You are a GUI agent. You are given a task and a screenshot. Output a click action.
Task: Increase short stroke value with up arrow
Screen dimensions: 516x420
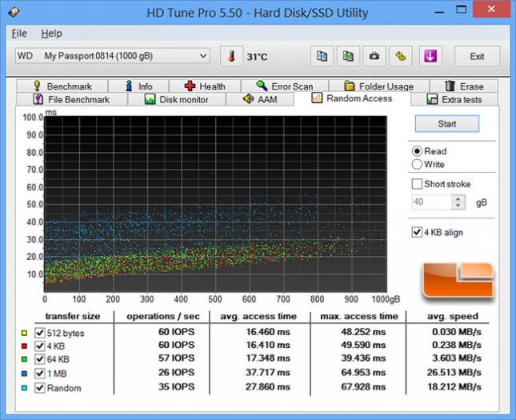point(458,198)
